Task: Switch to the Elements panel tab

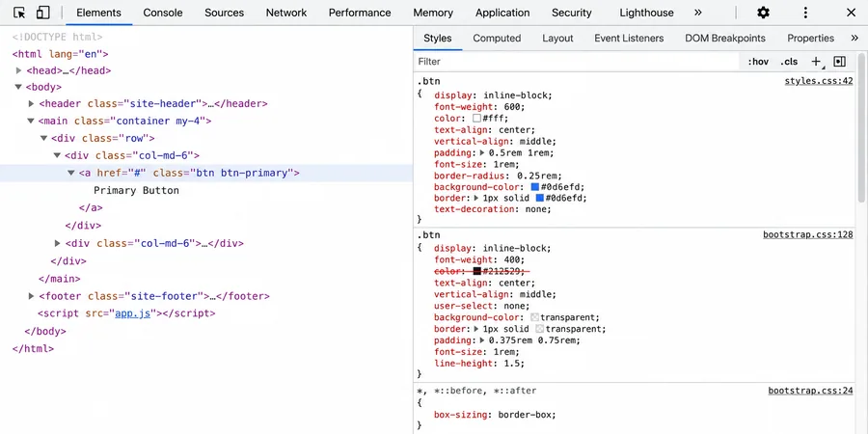Action: point(99,13)
